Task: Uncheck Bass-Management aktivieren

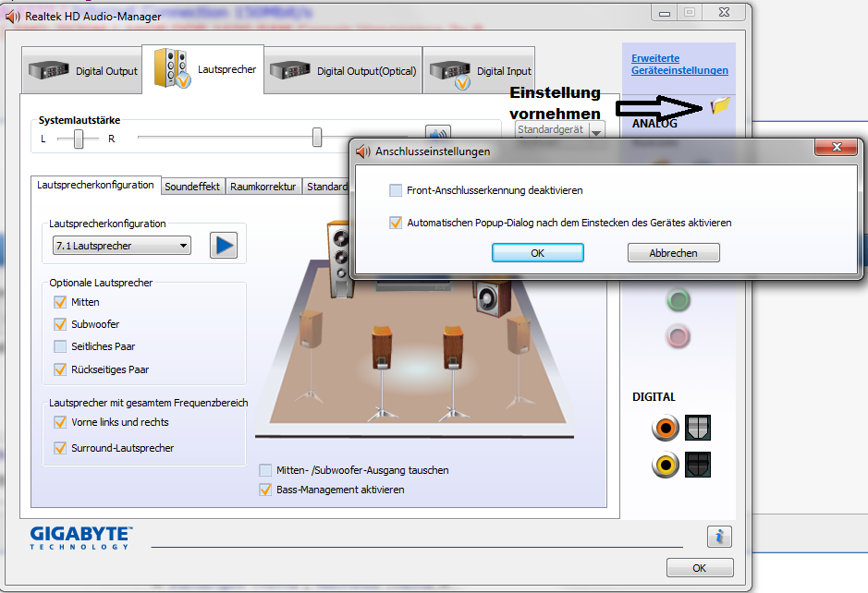Action: pyautogui.click(x=265, y=490)
